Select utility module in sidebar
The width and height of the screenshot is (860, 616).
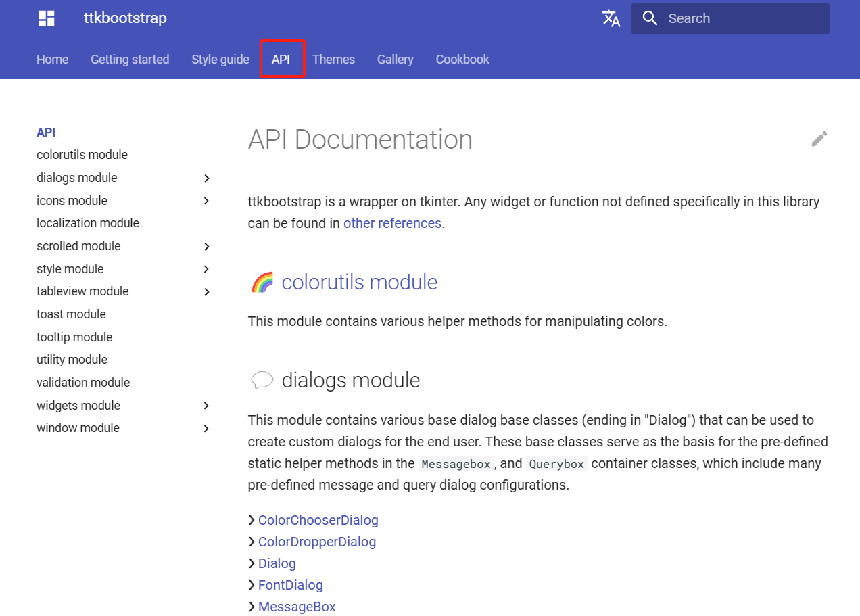pos(72,360)
